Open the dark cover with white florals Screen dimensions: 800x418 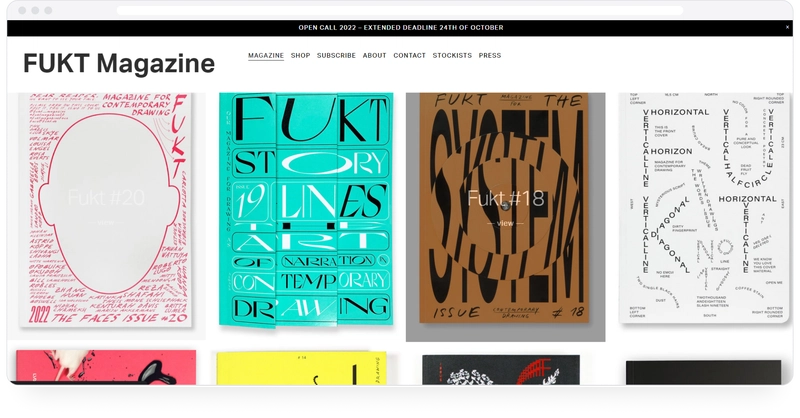[501, 370]
